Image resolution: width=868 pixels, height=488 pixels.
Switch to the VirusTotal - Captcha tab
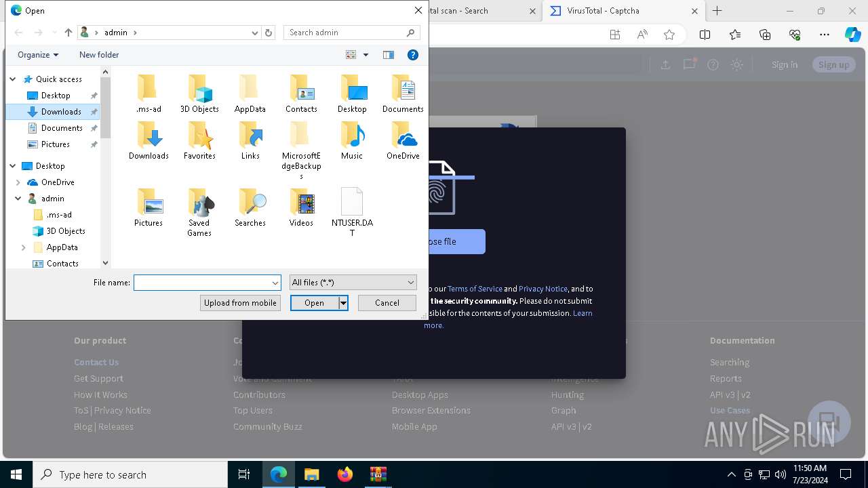pyautogui.click(x=623, y=11)
